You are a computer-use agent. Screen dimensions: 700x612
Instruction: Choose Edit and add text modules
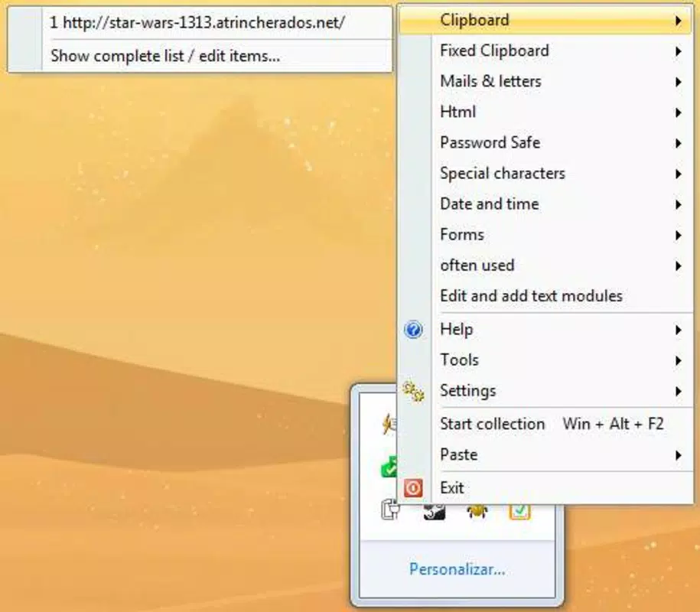click(545, 296)
